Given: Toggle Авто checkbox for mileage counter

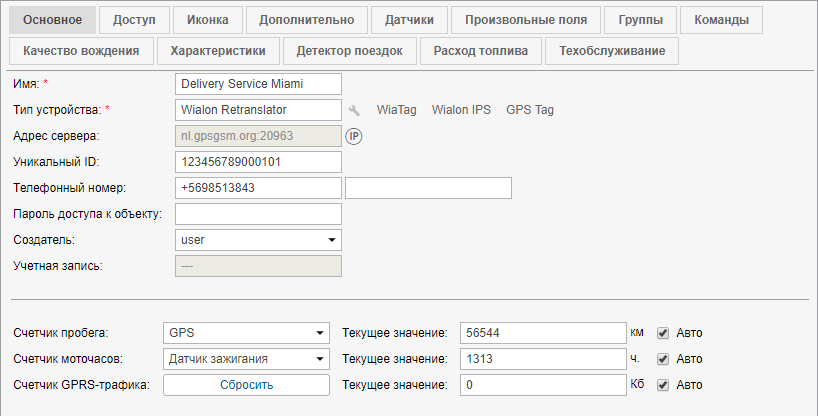Looking at the screenshot, I should pos(662,332).
